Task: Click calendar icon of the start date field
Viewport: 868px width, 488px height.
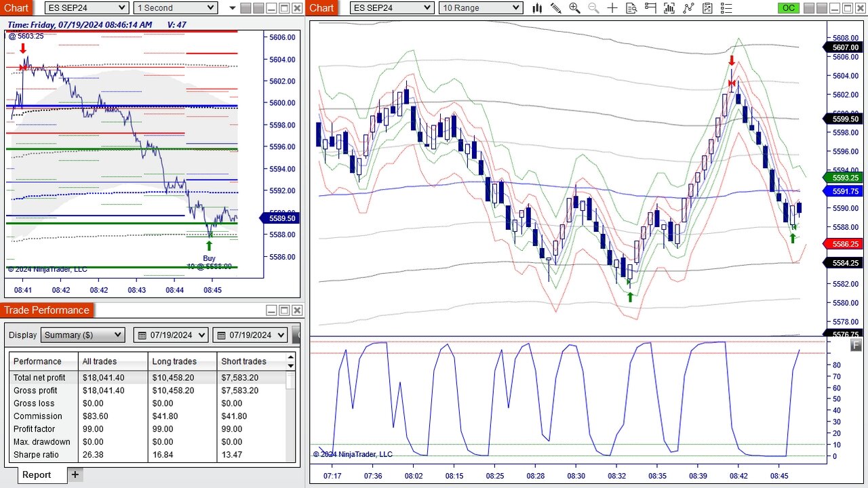Action: point(142,335)
